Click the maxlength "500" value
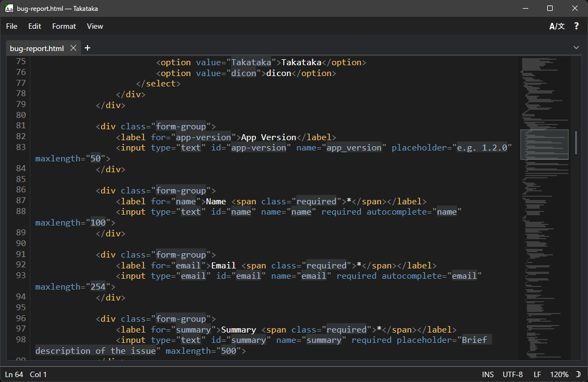The height and width of the screenshot is (382, 588). (229, 351)
